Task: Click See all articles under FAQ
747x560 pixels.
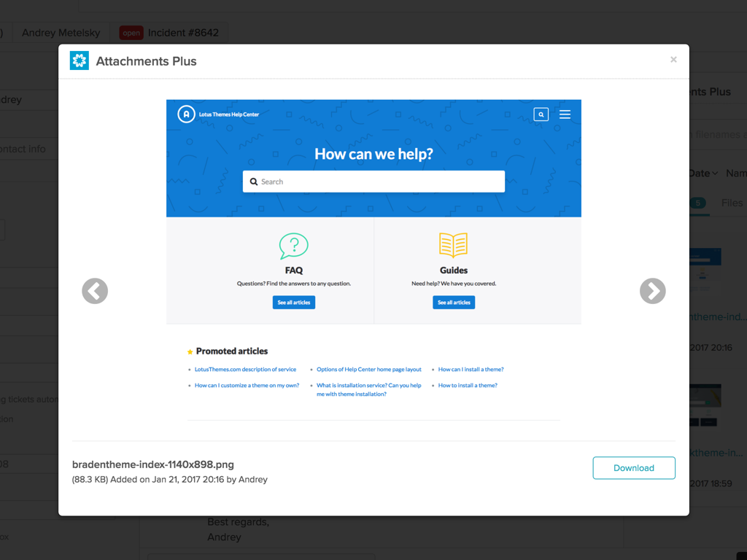Action: (293, 302)
